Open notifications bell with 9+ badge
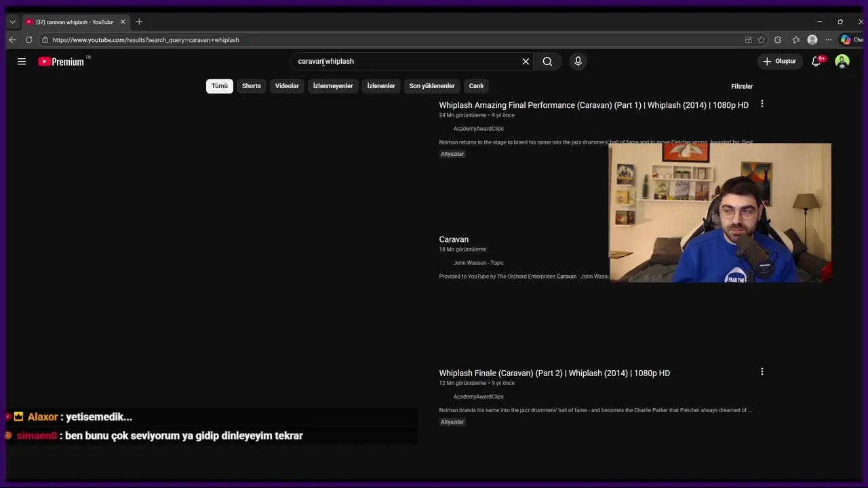This screenshot has width=868, height=488. [x=817, y=61]
